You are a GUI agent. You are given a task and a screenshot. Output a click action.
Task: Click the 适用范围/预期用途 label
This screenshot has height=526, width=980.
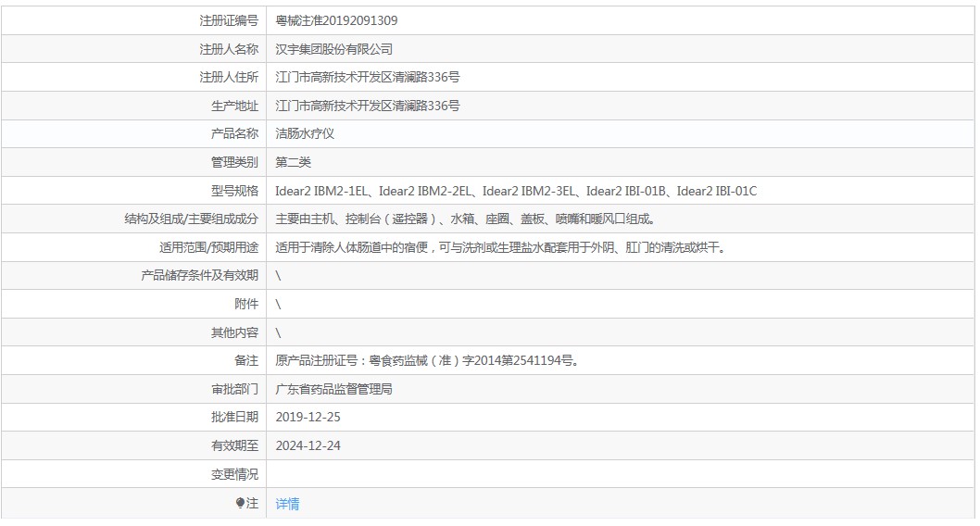coord(208,247)
